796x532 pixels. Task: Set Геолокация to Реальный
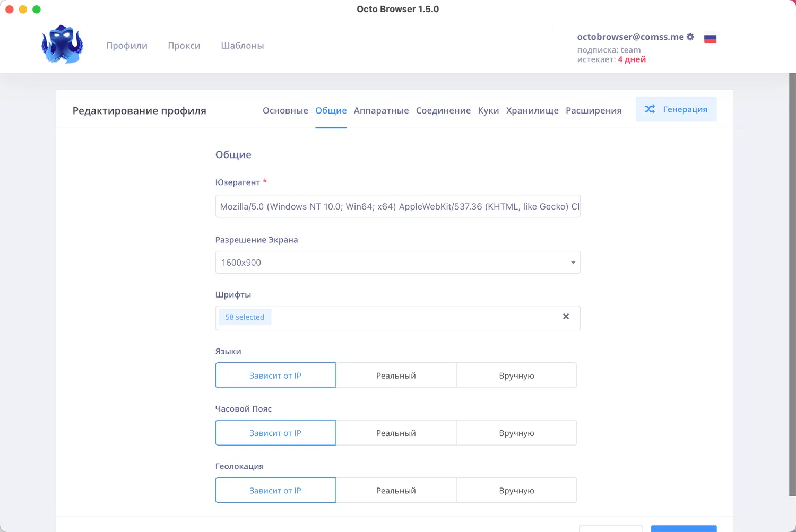pos(396,491)
